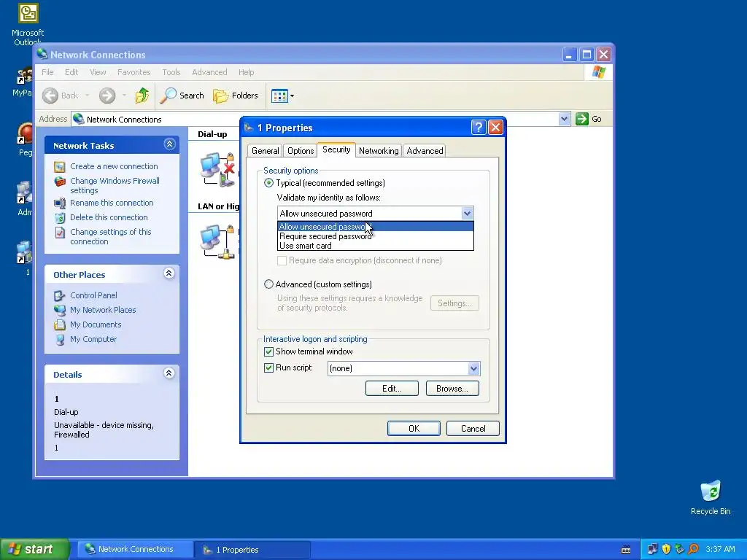This screenshot has width=747, height=560.
Task: Collapse the identity validation dropdown arrow
Action: click(x=467, y=214)
